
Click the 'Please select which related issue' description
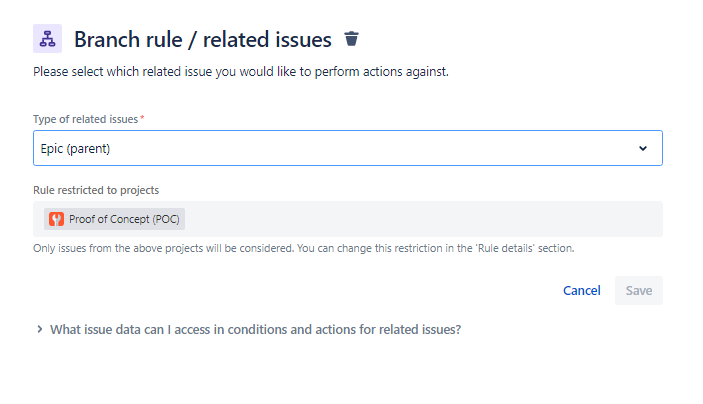241,72
